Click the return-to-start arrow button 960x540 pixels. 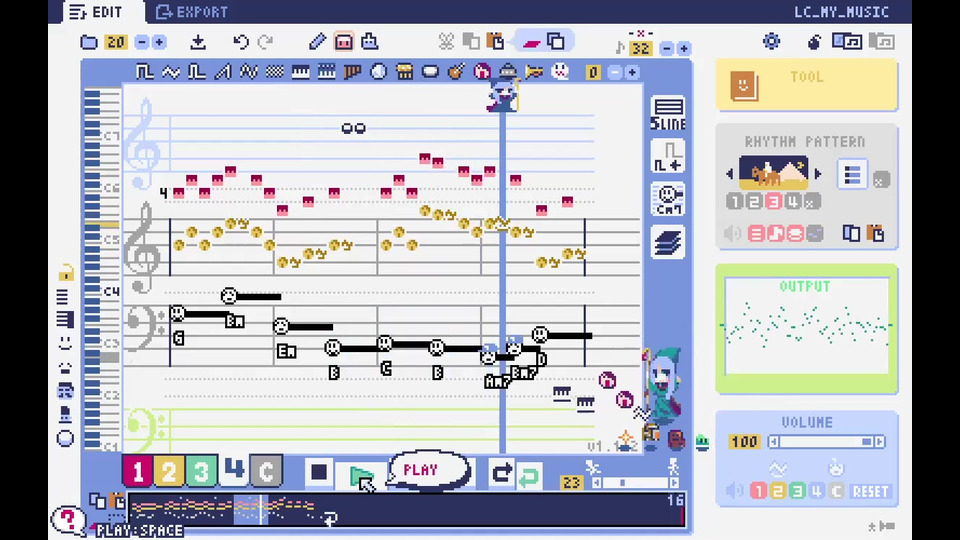point(501,473)
